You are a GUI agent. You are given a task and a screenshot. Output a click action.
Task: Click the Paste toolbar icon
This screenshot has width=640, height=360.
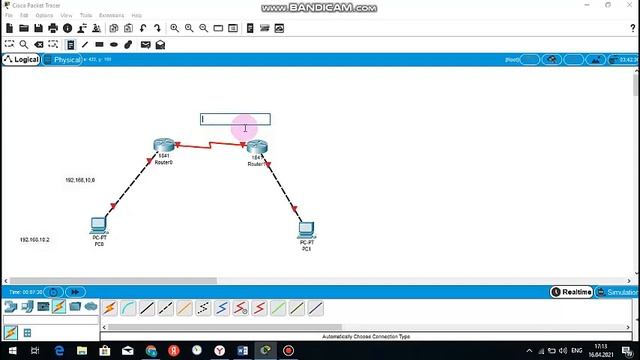[128, 28]
